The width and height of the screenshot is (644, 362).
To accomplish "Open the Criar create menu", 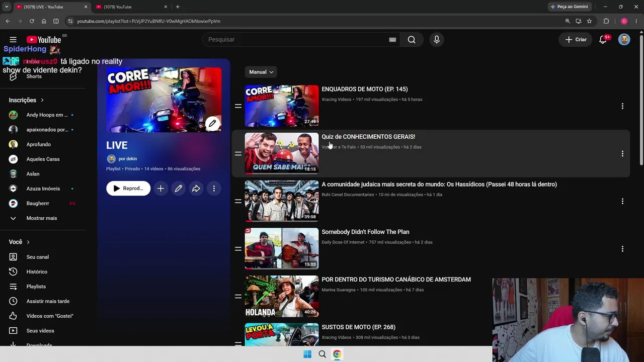I will [576, 40].
